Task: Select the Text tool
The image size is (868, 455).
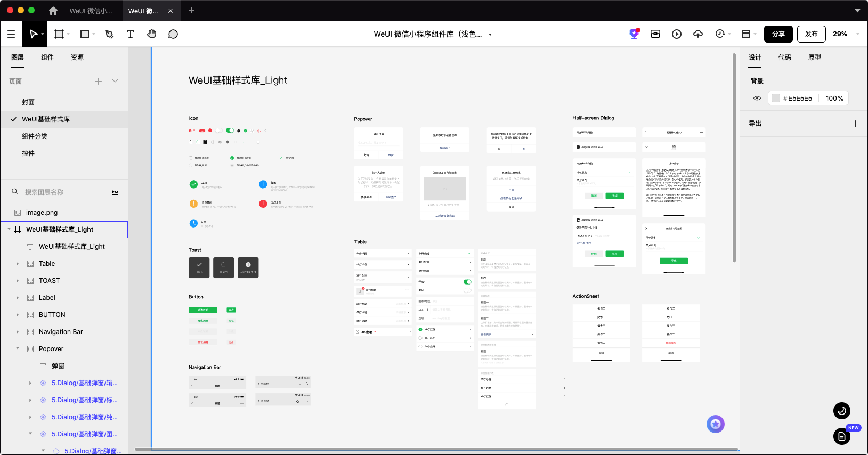Action: click(131, 34)
